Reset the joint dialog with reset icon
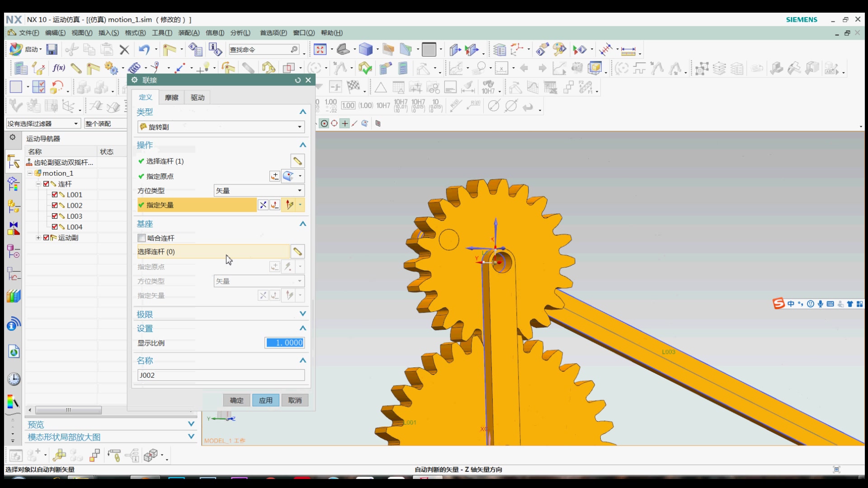Viewport: 868px width, 488px height. [297, 80]
